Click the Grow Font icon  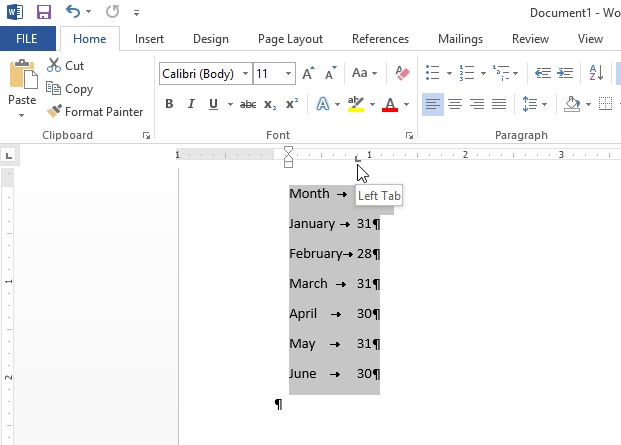point(308,74)
